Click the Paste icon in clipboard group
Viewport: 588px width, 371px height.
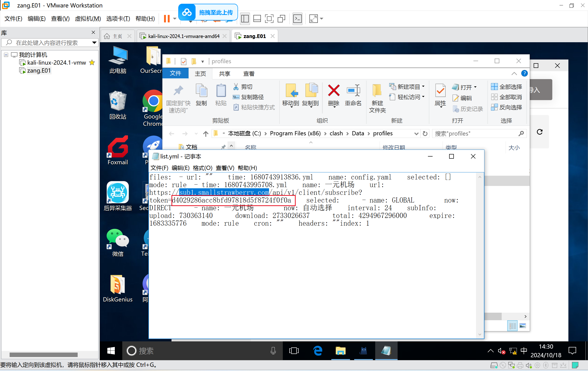221,91
